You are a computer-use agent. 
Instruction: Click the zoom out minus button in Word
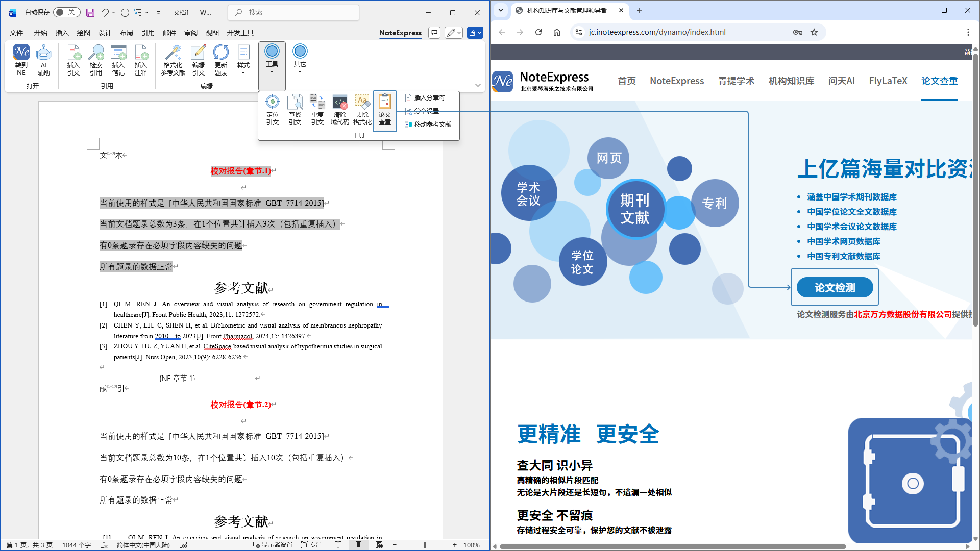[395, 545]
